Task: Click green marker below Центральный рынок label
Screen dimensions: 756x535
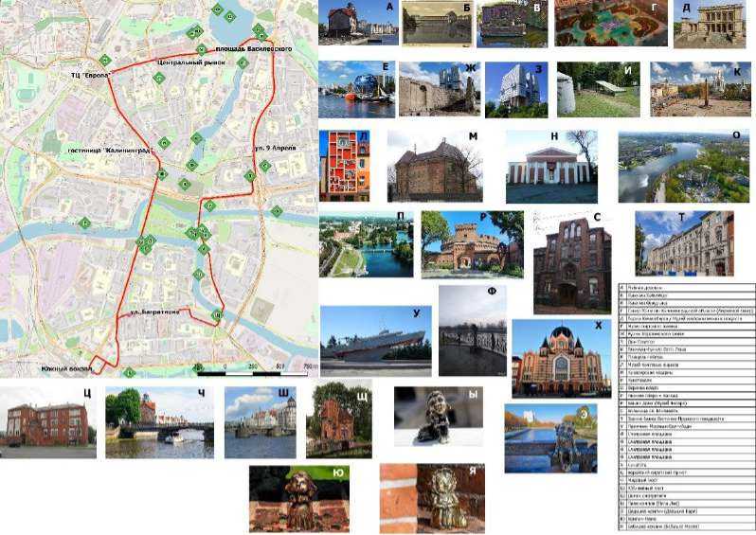Action: (x=159, y=78)
